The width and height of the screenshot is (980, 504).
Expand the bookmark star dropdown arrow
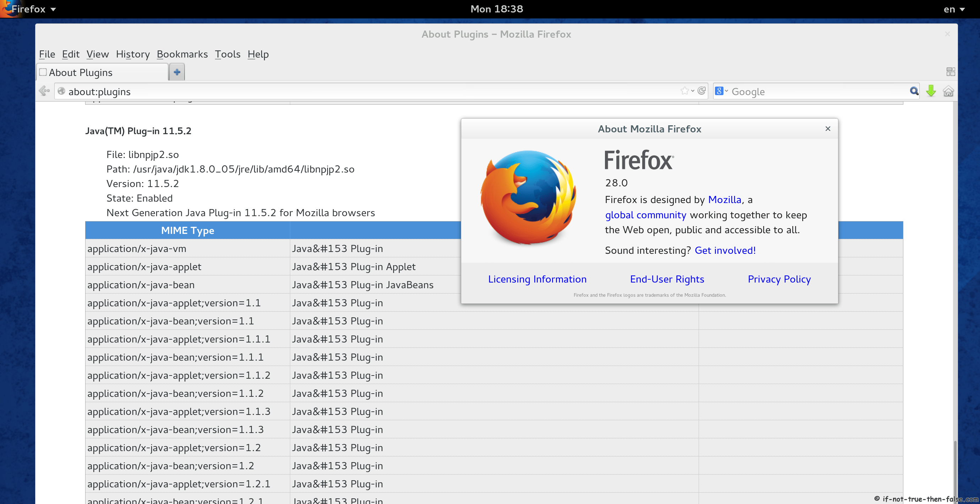point(693,91)
